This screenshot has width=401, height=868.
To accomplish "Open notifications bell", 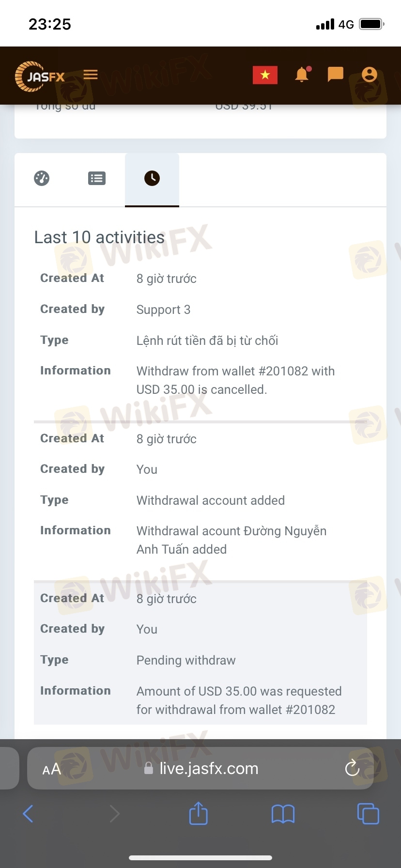I will coord(302,75).
